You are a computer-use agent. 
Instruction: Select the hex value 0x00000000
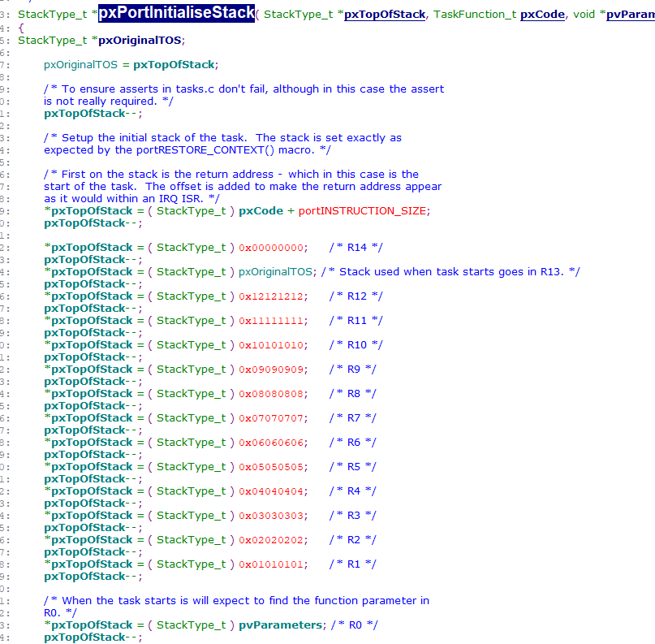click(271, 248)
